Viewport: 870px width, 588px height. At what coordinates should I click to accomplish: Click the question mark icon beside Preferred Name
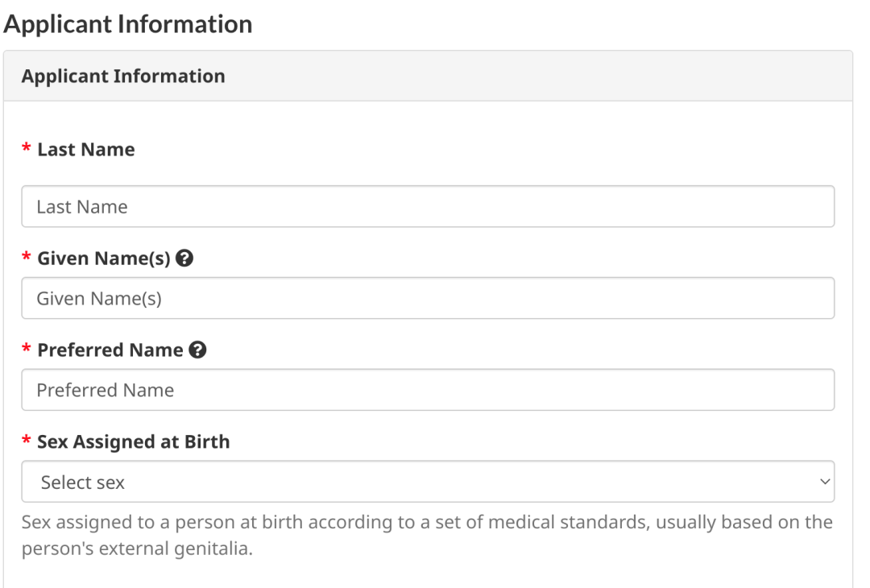[x=197, y=350]
